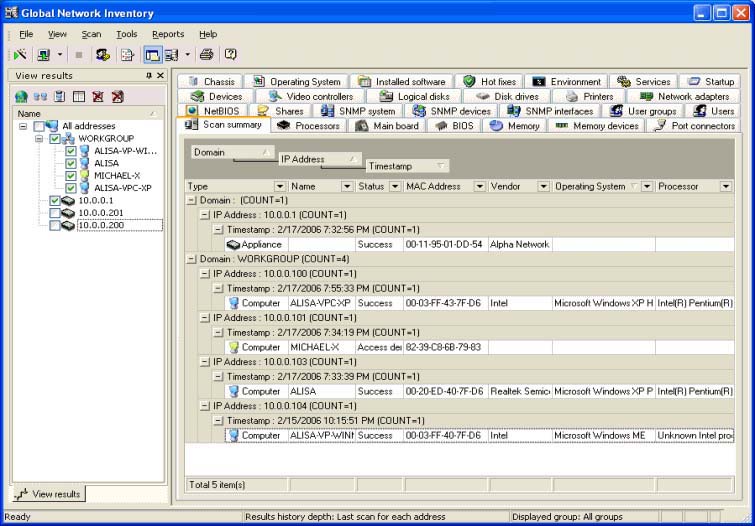The image size is (755, 526).
Task: Click the pin icon on View results panel
Action: tap(149, 76)
